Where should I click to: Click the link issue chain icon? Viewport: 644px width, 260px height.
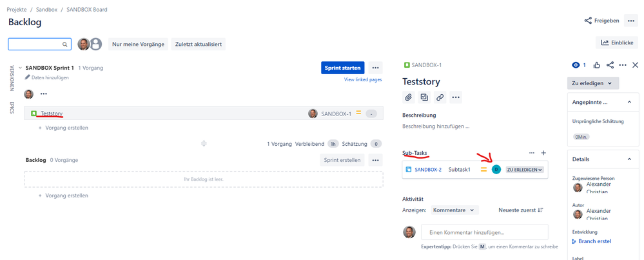click(x=440, y=97)
